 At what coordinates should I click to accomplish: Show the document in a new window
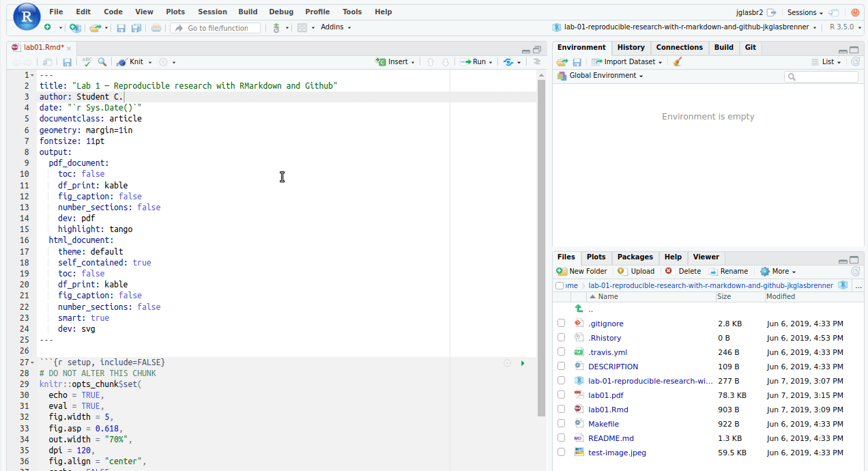48,62
